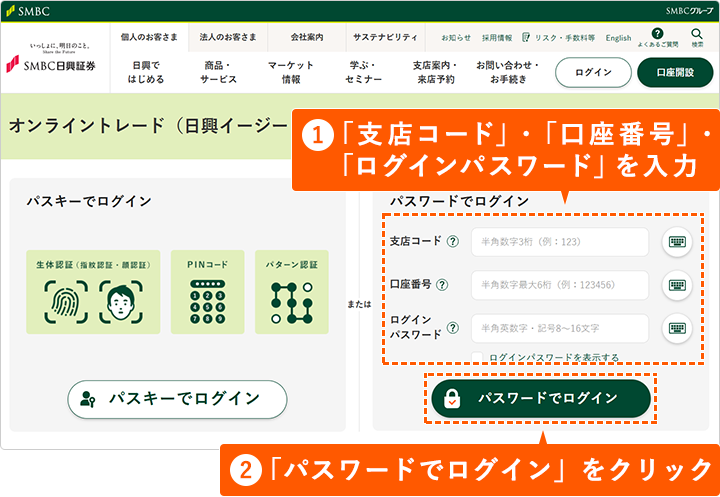The width and height of the screenshot is (720, 497).
Task: Open virtual keyboard for 口座番号 field
Action: pos(677,285)
